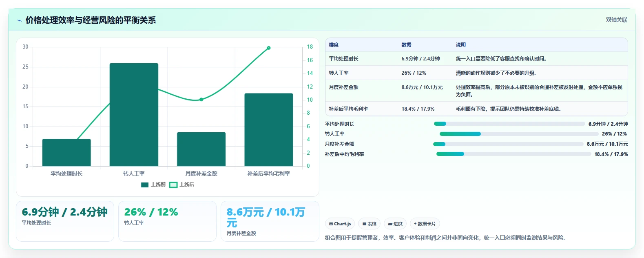Screen dimensions: 644x258
Task: Click the footer sentence starting 组合图用于提醒管理者
Action: (x=446, y=238)
